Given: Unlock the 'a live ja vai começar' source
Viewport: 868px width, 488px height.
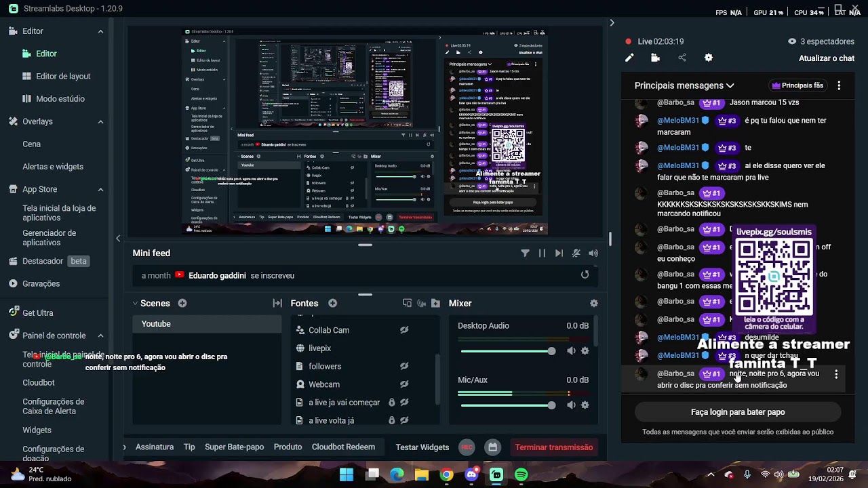Looking at the screenshot, I should 391,402.
